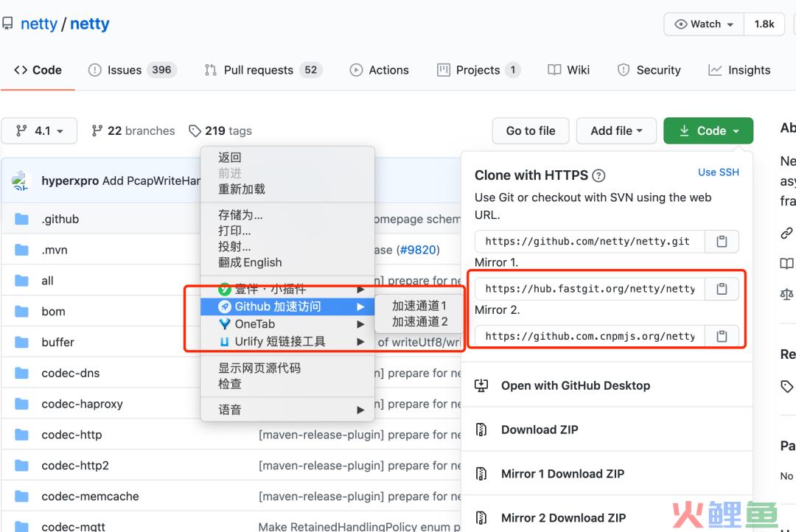The height and width of the screenshot is (532, 796).
Task: Pick 加速通道1 from the submenu
Action: click(x=419, y=306)
